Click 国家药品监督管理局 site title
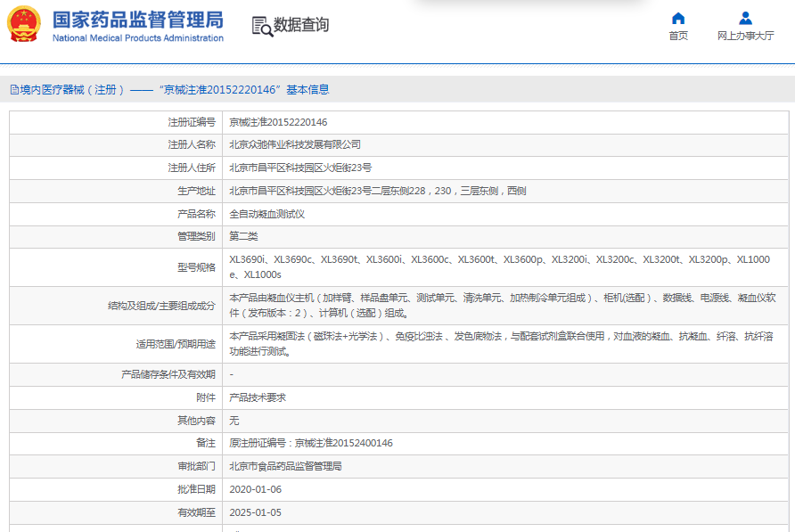The height and width of the screenshot is (532, 795). 138,20
